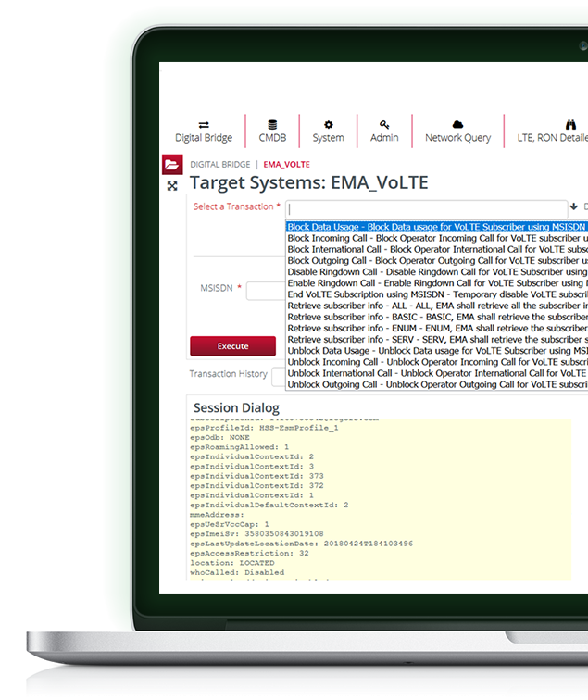Select Enable Ringdown Call option
This screenshot has width=588, height=700.
[x=436, y=282]
